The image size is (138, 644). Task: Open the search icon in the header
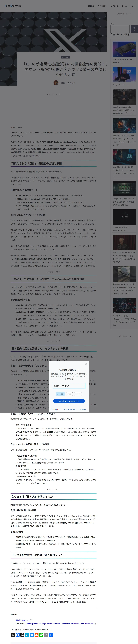(133, 6)
